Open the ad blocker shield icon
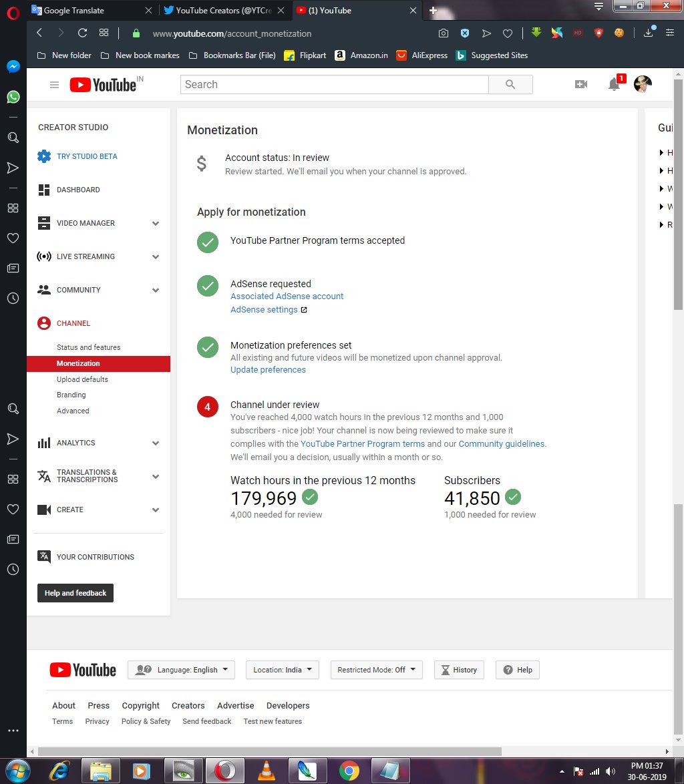This screenshot has height=784, width=684. [x=464, y=33]
